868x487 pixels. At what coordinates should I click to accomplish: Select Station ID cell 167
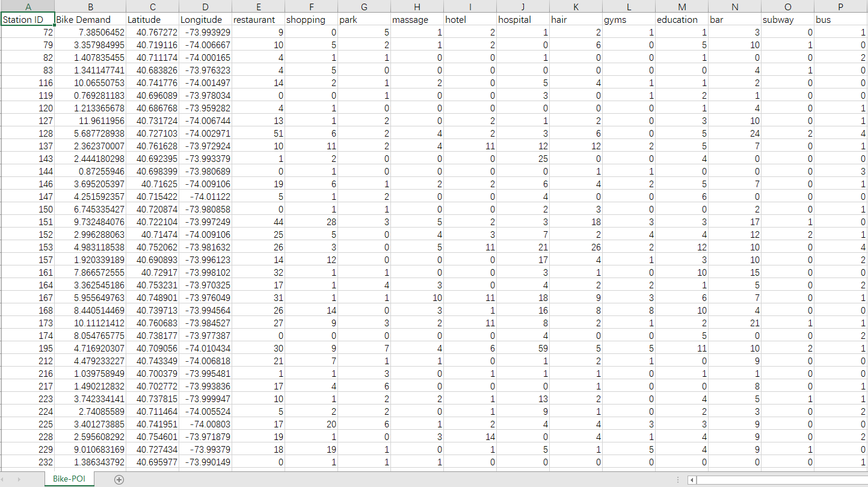click(x=28, y=297)
